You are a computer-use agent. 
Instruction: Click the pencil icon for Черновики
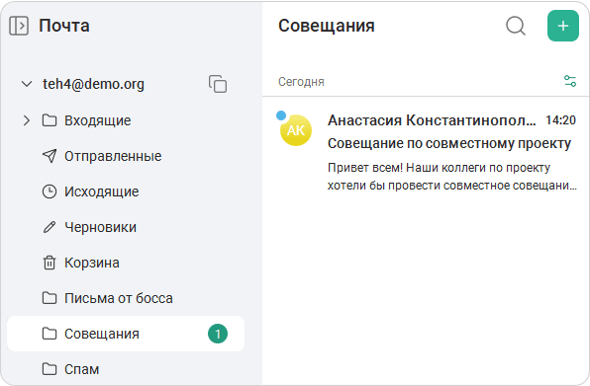pos(49,227)
